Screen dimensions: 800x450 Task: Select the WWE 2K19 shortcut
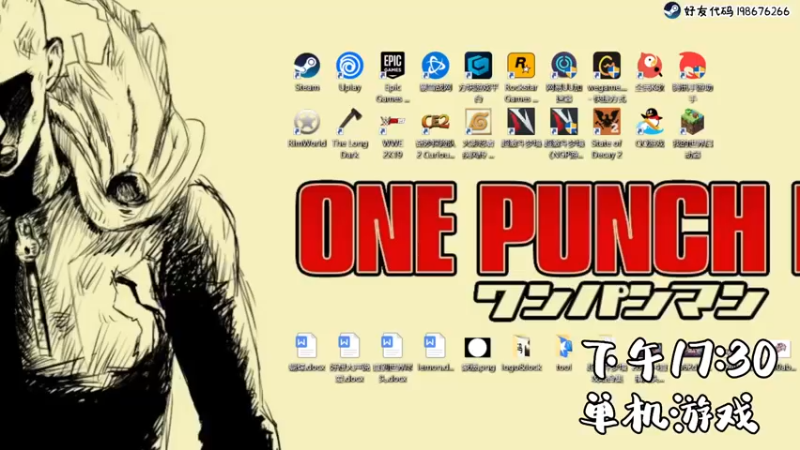393,122
